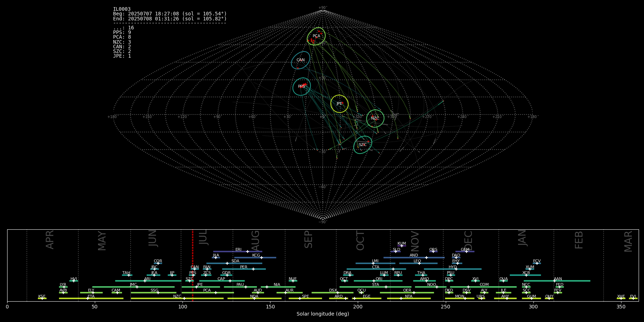This screenshot has width=644, height=322.
Task: Click the APR month label in the timeline
Action: click(x=50, y=240)
